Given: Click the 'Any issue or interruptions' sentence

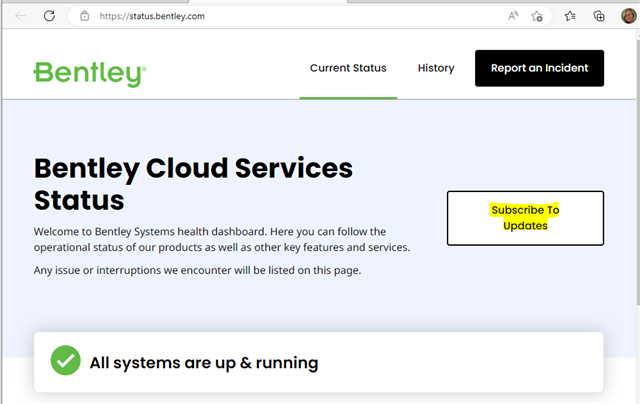Looking at the screenshot, I should 197,270.
